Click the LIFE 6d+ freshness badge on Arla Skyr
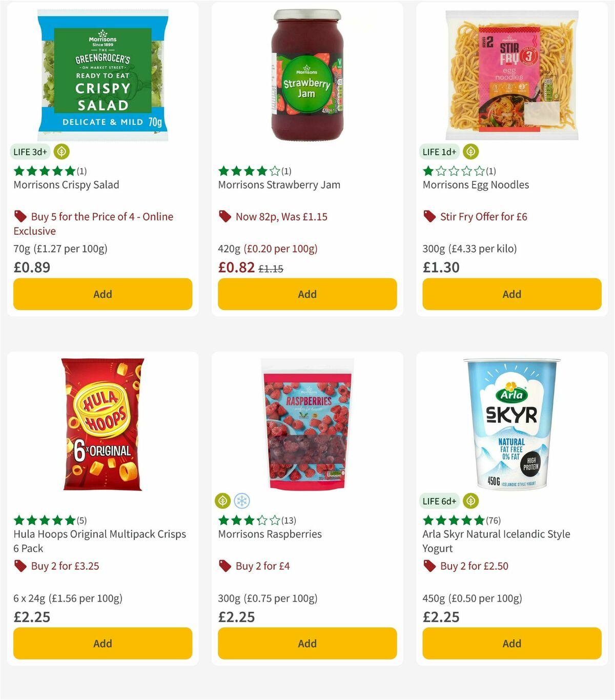 [439, 501]
